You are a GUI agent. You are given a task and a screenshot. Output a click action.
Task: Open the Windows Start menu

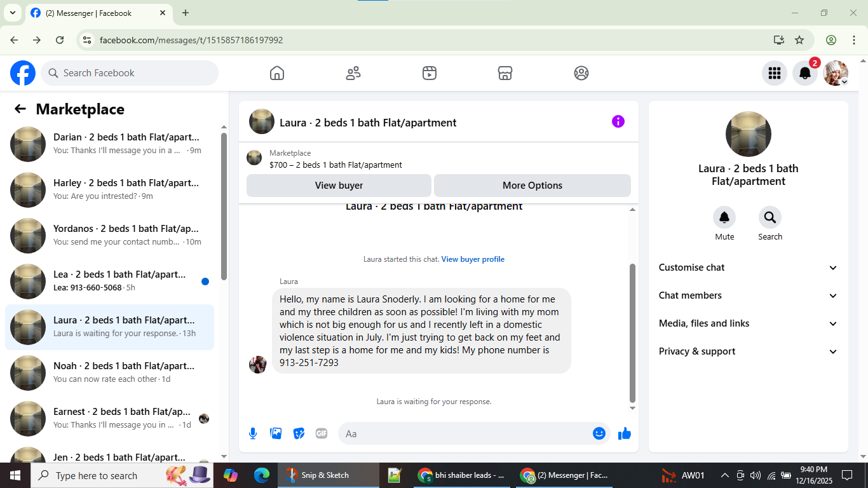15,475
